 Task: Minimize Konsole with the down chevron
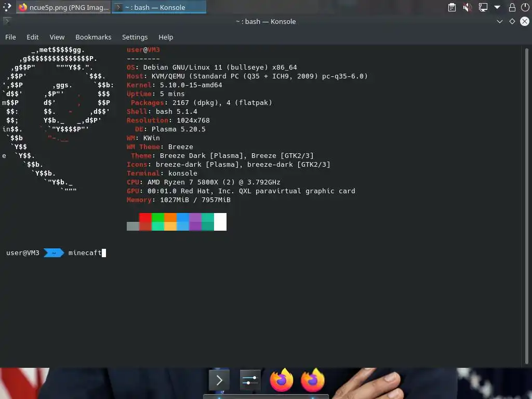tap(499, 21)
